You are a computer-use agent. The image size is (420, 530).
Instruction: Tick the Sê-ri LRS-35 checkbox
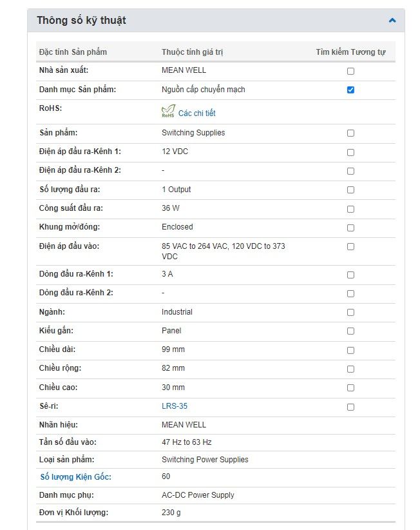(350, 407)
